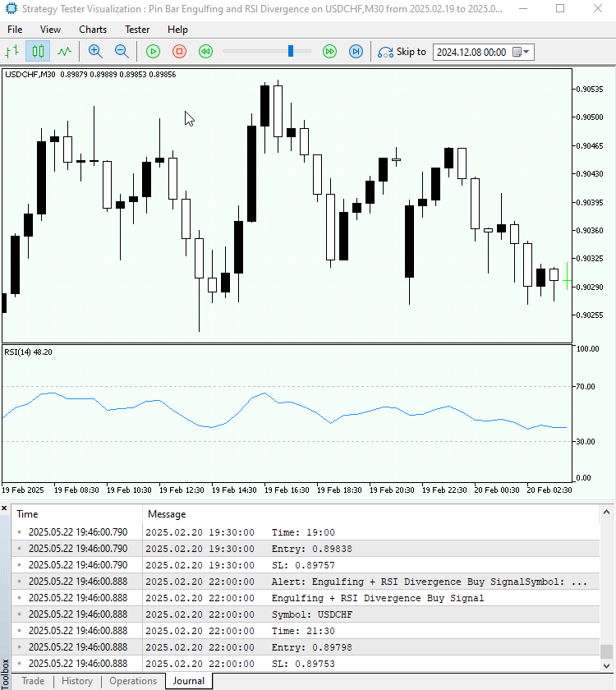Click the USDCHF,M30 chart title label
Image resolution: width=616 pixels, height=690 pixels.
tap(30, 75)
